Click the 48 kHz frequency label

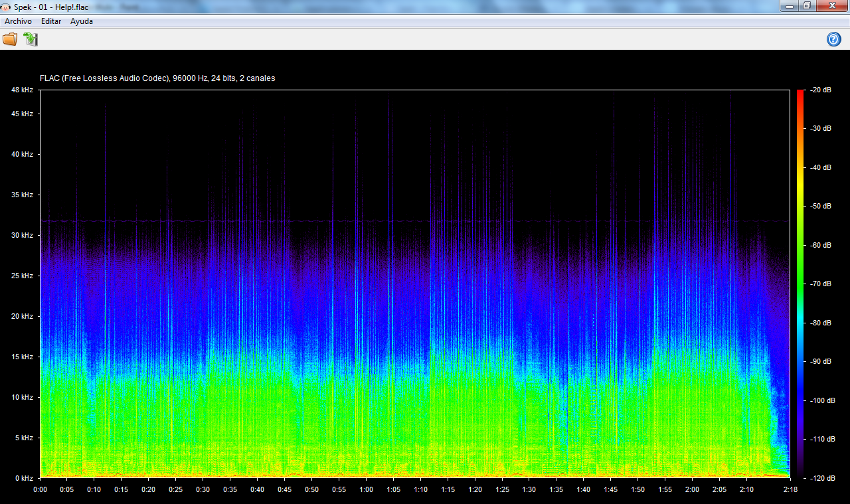(x=22, y=90)
